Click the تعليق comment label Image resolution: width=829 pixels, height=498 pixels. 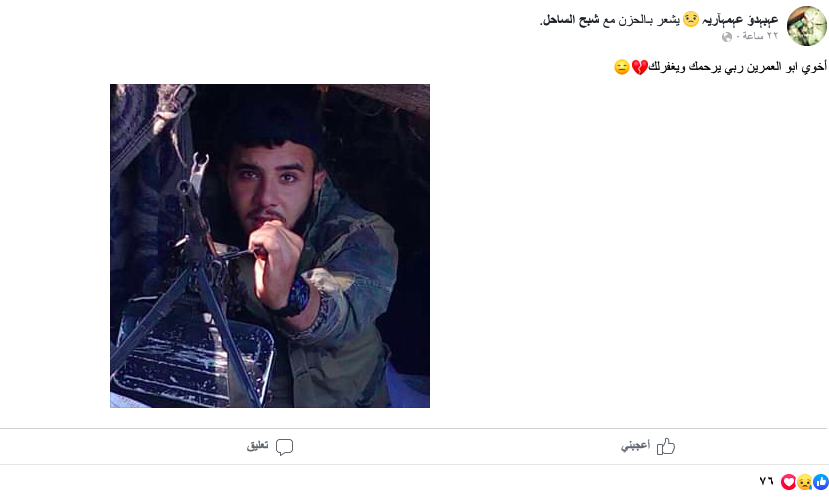[x=257, y=446]
